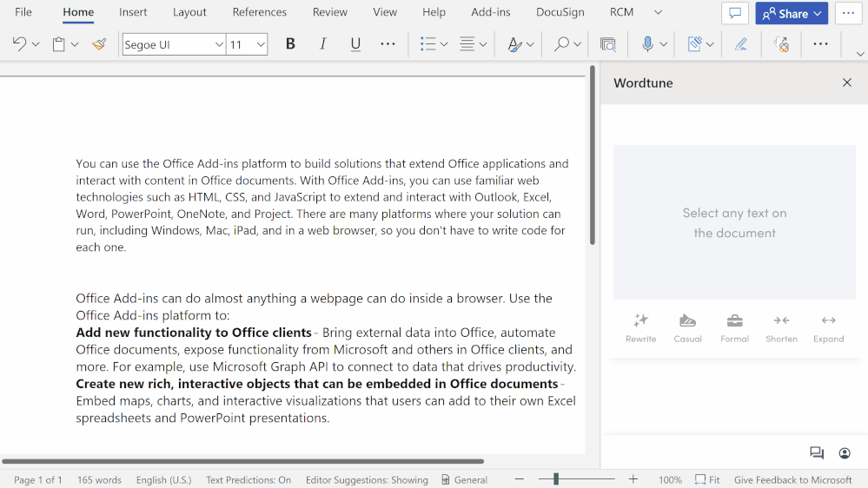The width and height of the screenshot is (868, 488).
Task: Start Dictate with the microphone icon
Action: coord(647,44)
